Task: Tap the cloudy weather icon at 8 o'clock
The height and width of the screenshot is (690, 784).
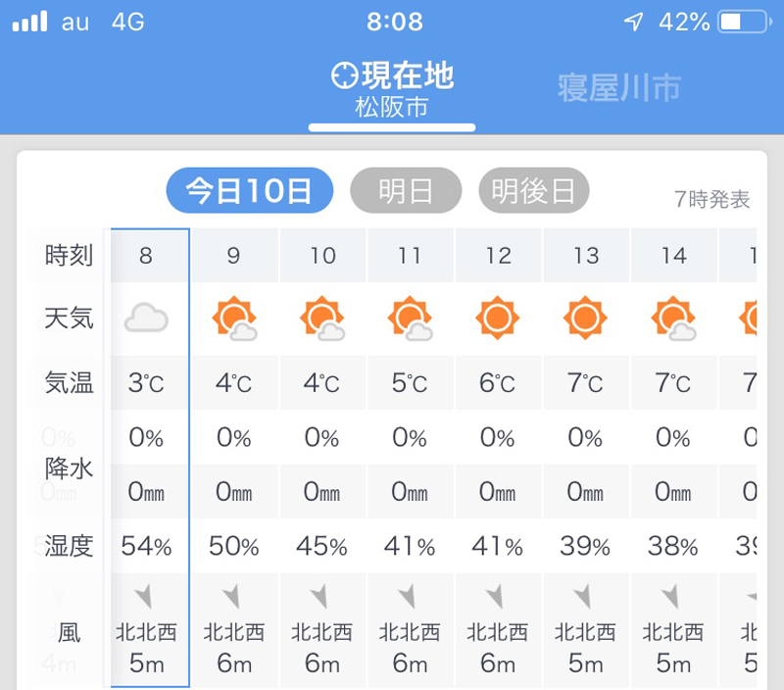Action: point(146,318)
